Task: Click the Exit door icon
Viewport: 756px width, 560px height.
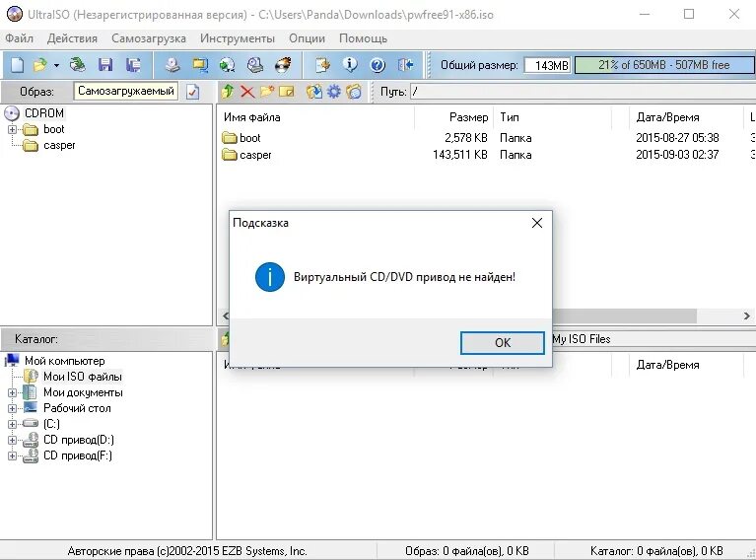Action: 405,65
